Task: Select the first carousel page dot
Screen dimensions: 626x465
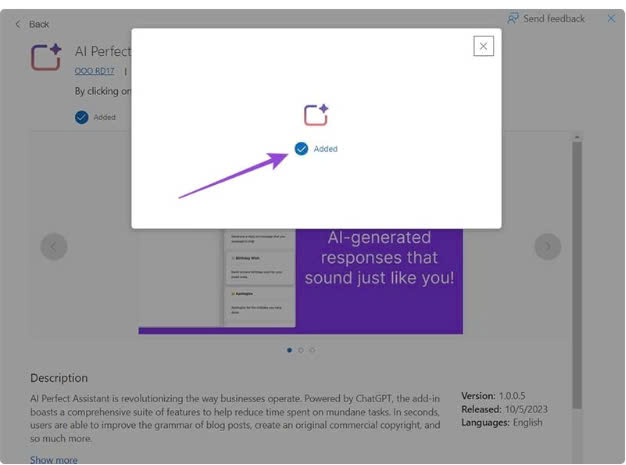Action: [x=289, y=350]
